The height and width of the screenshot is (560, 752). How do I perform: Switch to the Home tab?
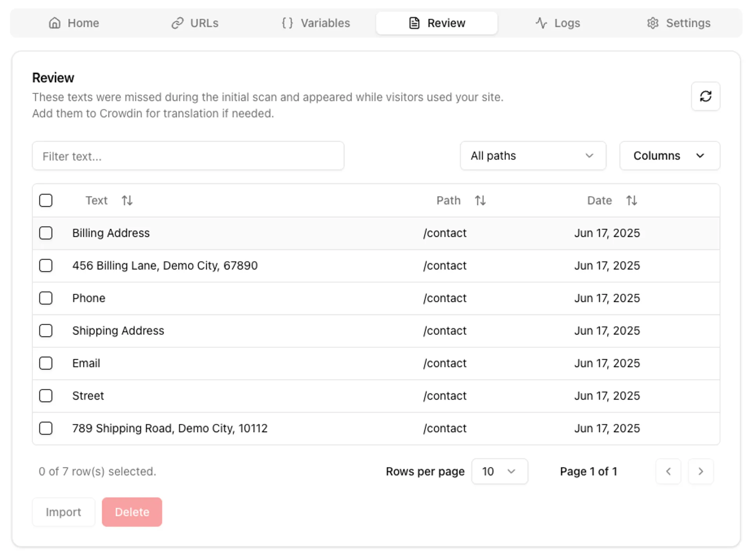pos(74,23)
